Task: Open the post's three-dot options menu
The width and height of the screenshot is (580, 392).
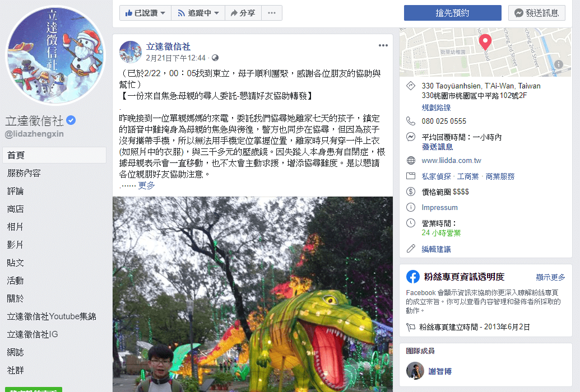Action: 383,45
